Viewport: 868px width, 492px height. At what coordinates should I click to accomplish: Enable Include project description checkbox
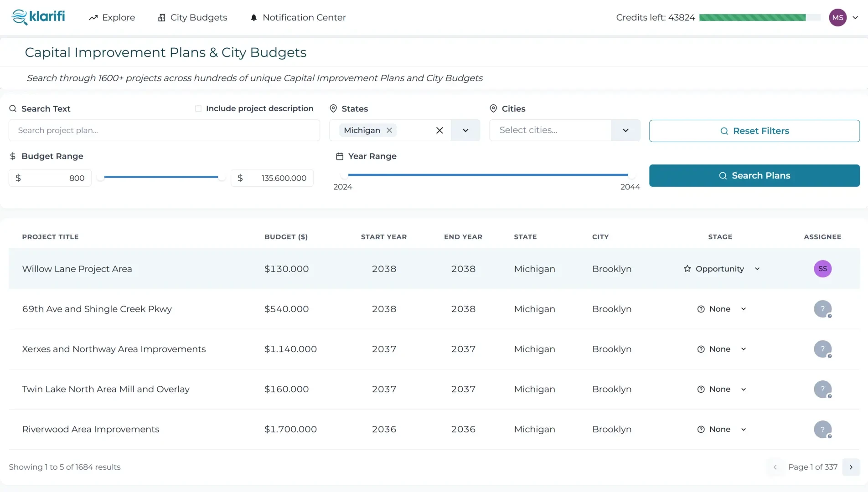[198, 108]
